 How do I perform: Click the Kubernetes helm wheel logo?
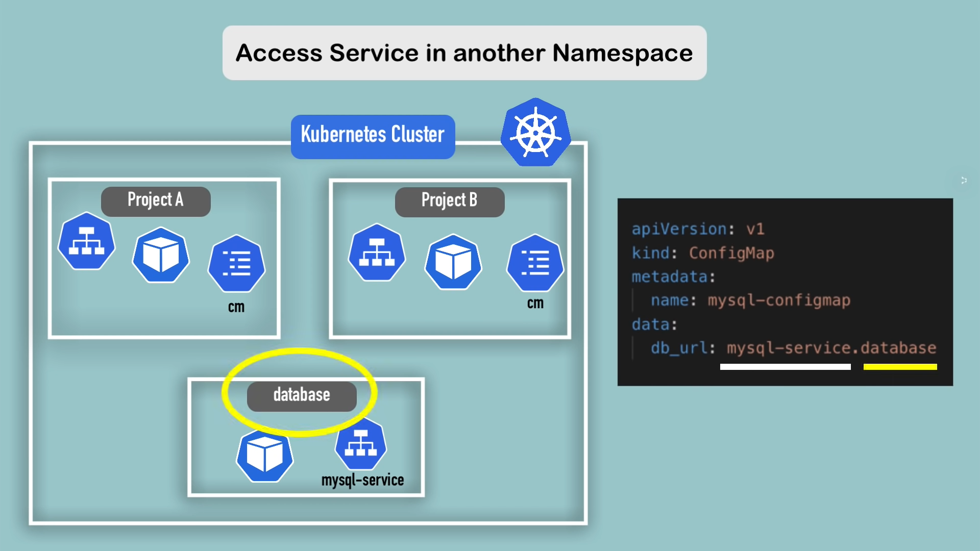point(535,133)
